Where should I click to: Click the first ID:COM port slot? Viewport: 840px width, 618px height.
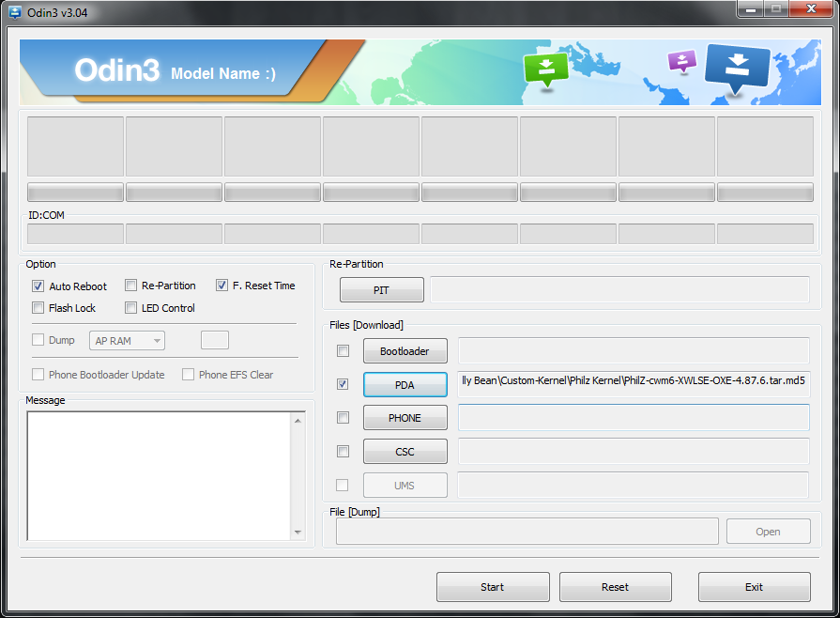[75, 234]
